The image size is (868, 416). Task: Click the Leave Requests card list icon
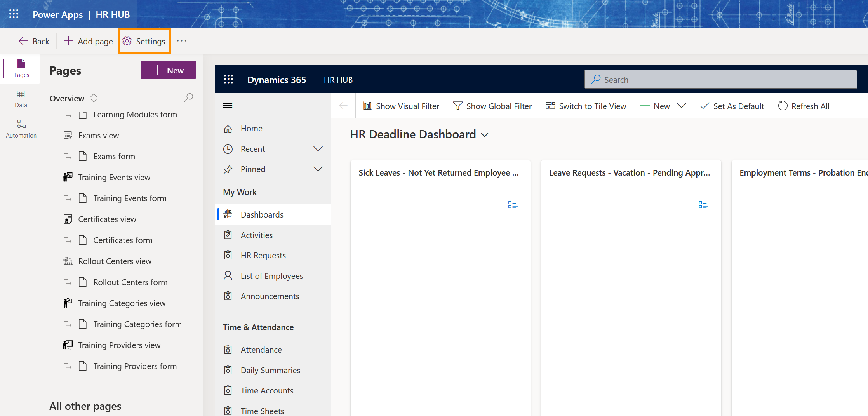[703, 205]
